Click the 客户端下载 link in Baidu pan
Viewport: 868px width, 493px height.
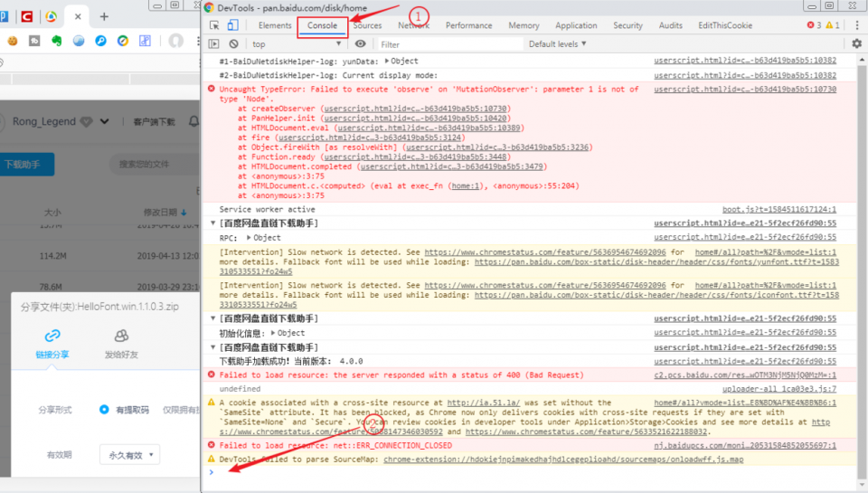click(x=154, y=122)
